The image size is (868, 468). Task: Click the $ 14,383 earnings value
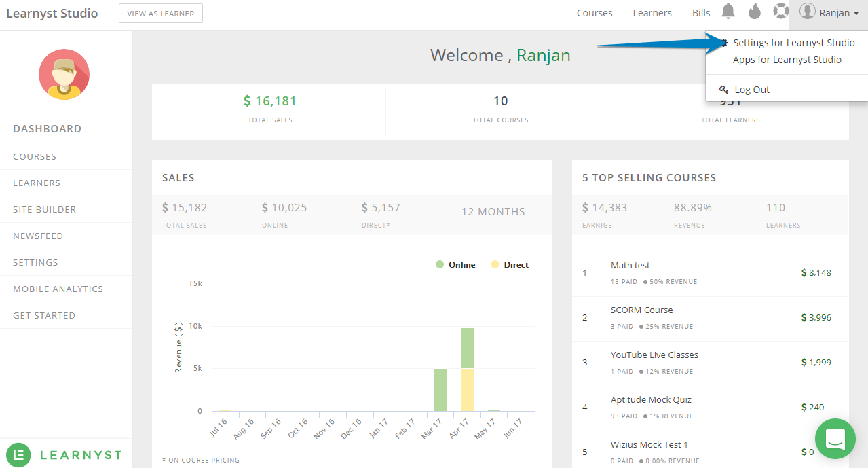click(605, 208)
